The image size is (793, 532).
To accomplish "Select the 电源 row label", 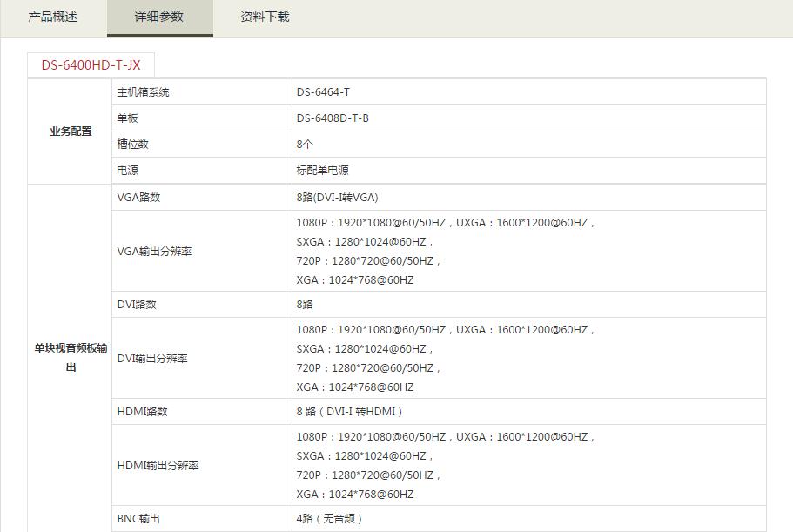I will point(127,171).
